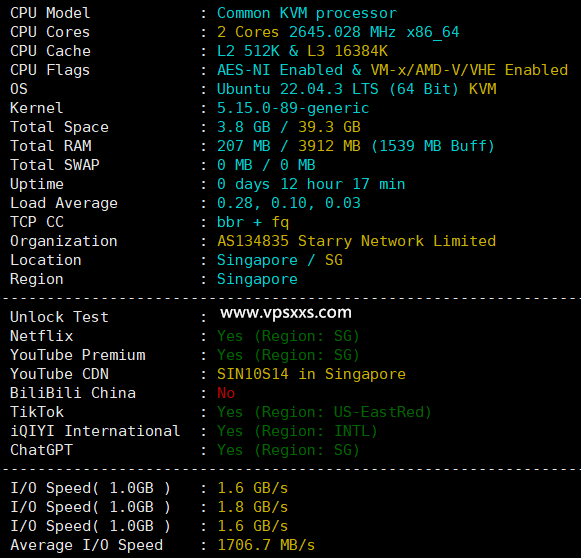The width and height of the screenshot is (581, 558).
Task: Click the CPU Flags AES-NI Enabled text
Action: (x=280, y=70)
